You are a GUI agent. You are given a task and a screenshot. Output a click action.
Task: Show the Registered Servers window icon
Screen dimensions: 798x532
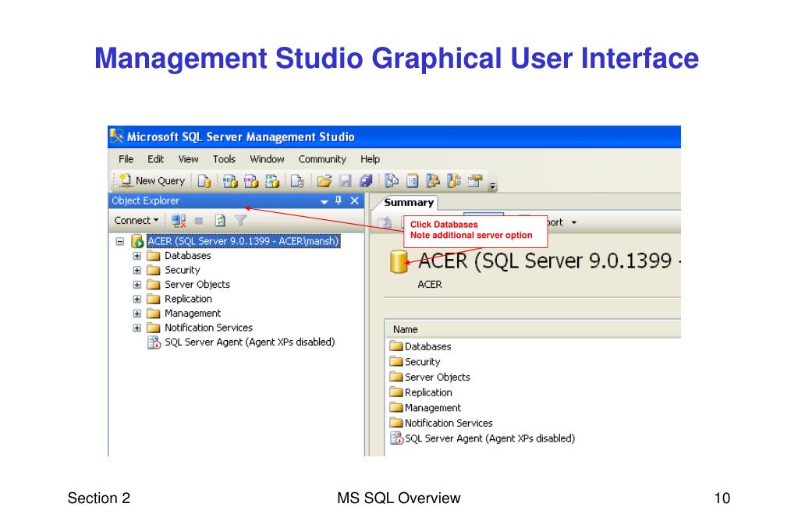[392, 181]
